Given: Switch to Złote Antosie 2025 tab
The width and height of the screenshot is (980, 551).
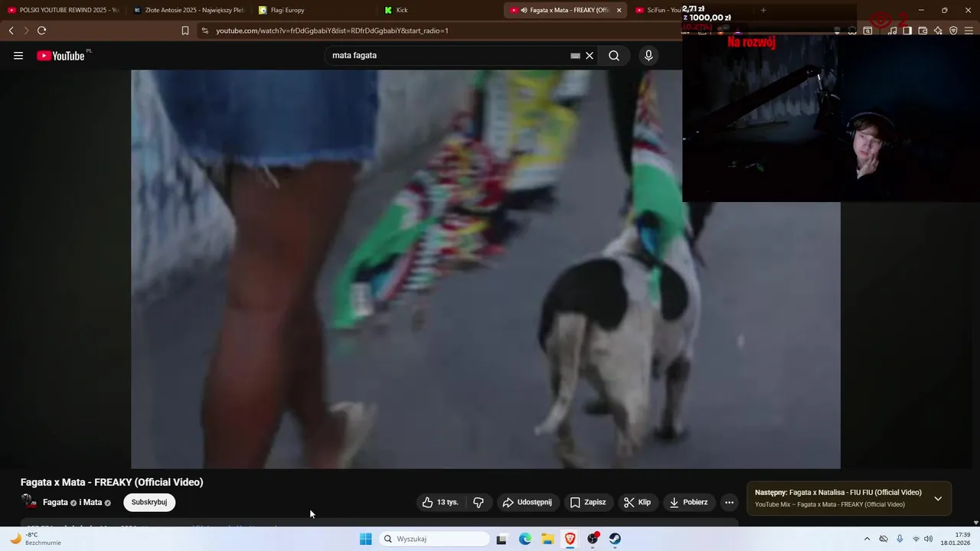Looking at the screenshot, I should tap(188, 10).
